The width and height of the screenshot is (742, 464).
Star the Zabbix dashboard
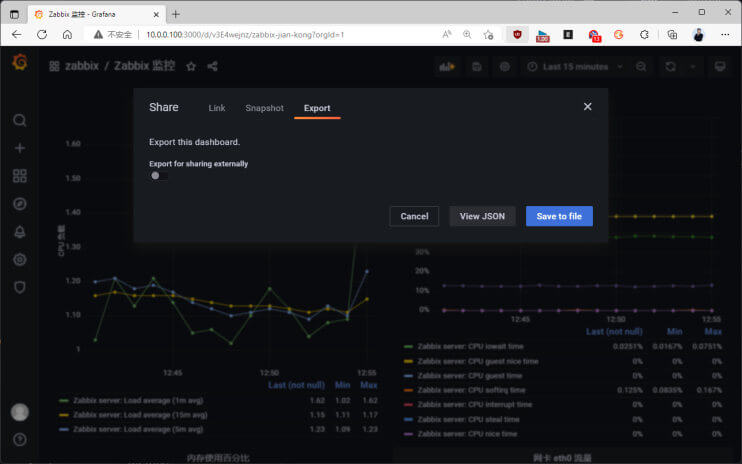coord(191,67)
